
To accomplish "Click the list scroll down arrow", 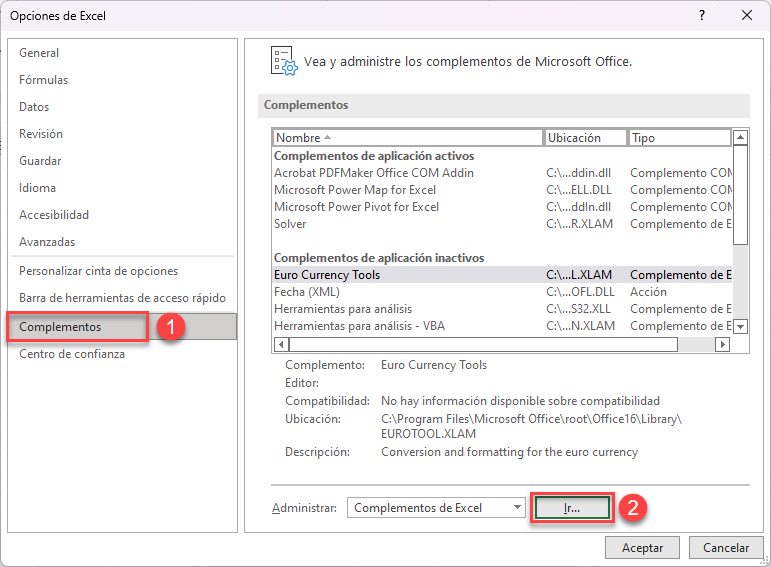I will click(740, 326).
